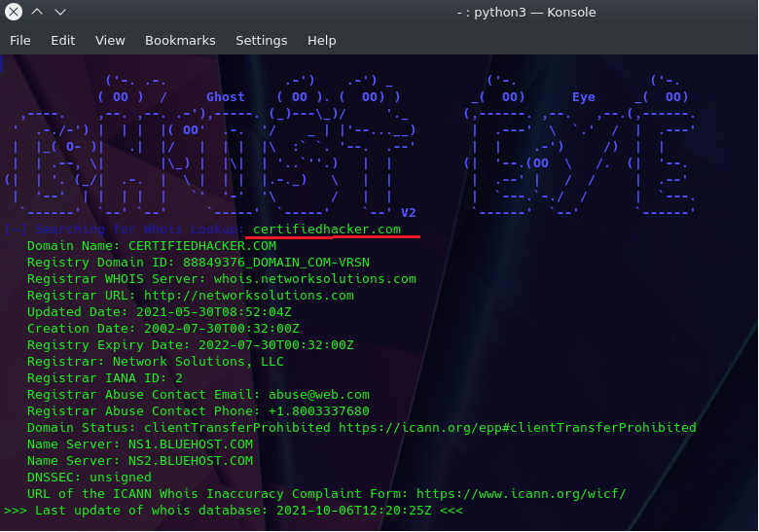Click the icann.org/epp#clientTransferProhibited link
The width and height of the screenshot is (759, 532).
(x=518, y=428)
